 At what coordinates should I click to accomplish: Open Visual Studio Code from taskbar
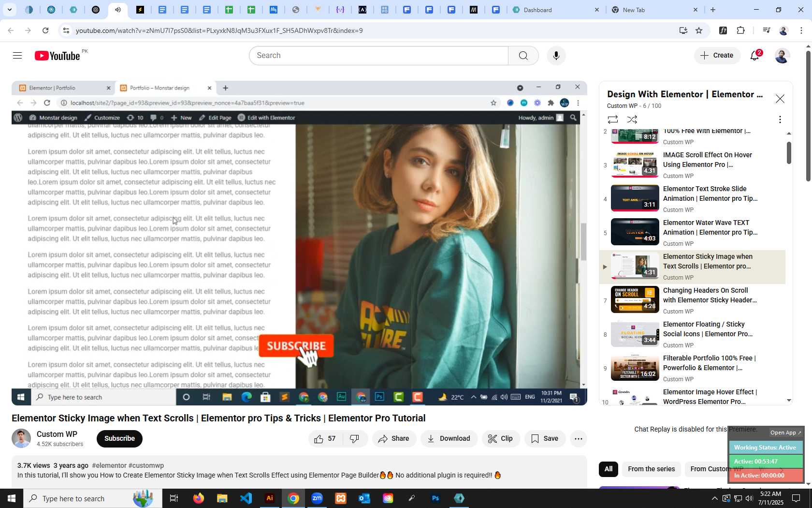[246, 498]
